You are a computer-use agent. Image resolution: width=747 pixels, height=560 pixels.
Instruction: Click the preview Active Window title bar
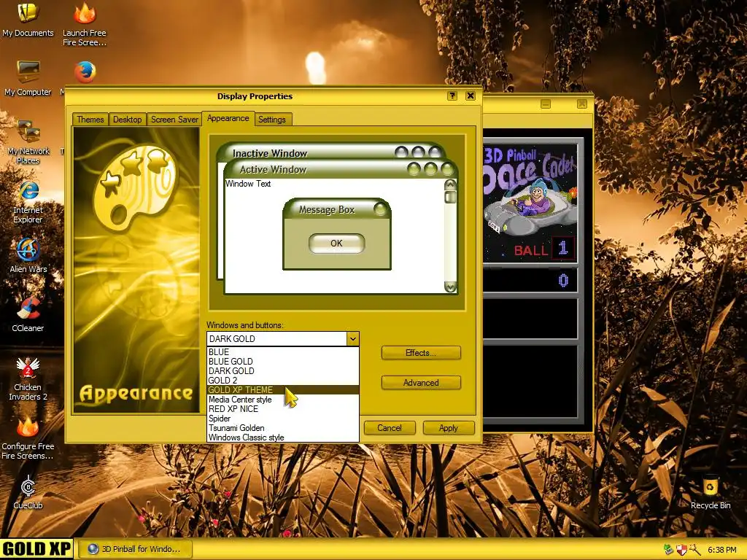tap(340, 169)
